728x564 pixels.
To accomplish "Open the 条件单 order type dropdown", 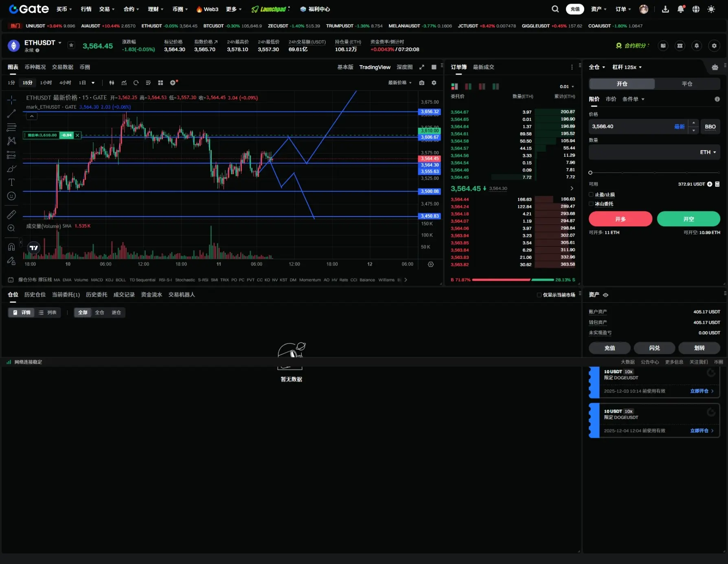I will coord(634,99).
